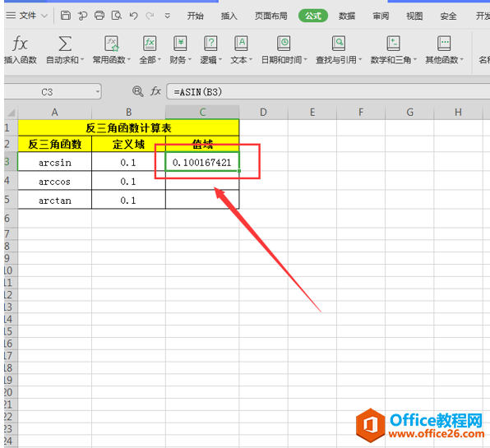Screen dimensions: 490x448
Task: Click empty 值域 cell in arccos row
Action: 202,181
